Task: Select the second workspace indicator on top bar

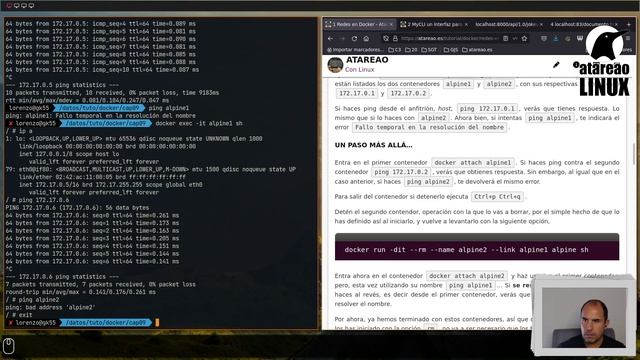Action: click(16, 6)
